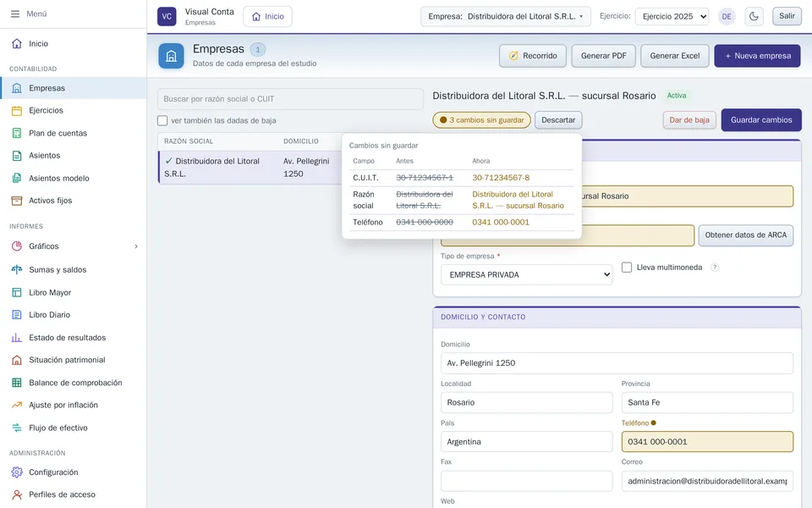Click Guardar cambios

point(761,119)
